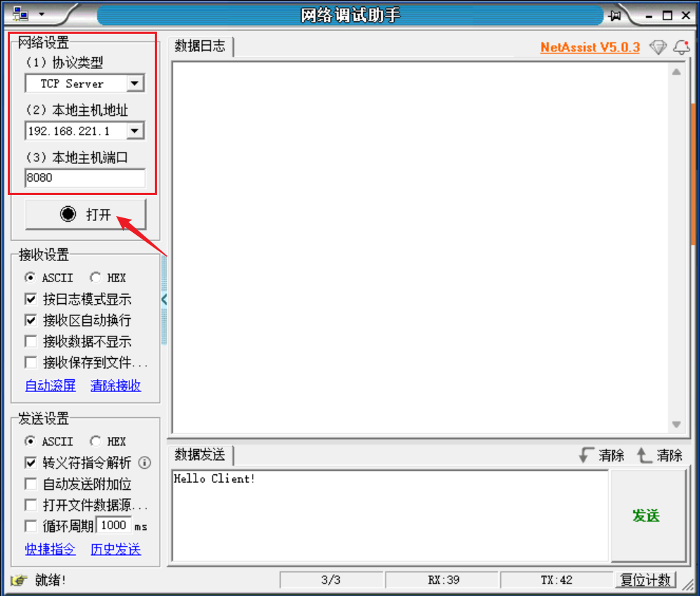Minimize the window

click(x=649, y=16)
